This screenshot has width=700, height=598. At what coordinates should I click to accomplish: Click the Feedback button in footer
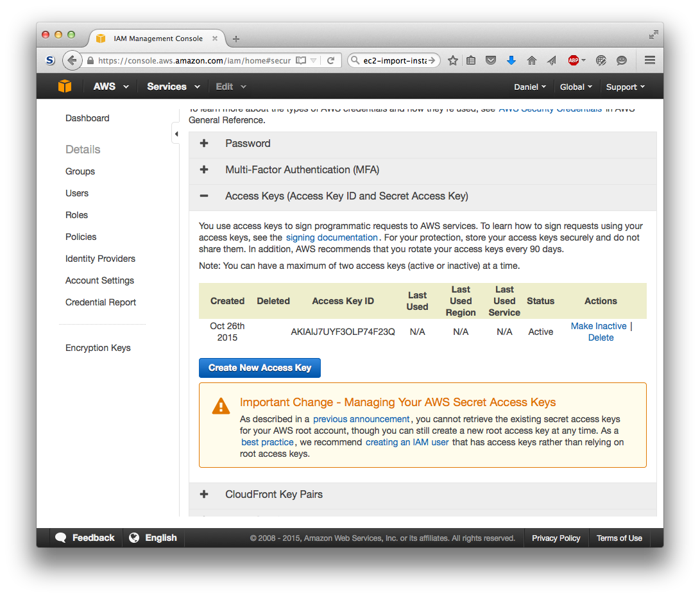(85, 538)
